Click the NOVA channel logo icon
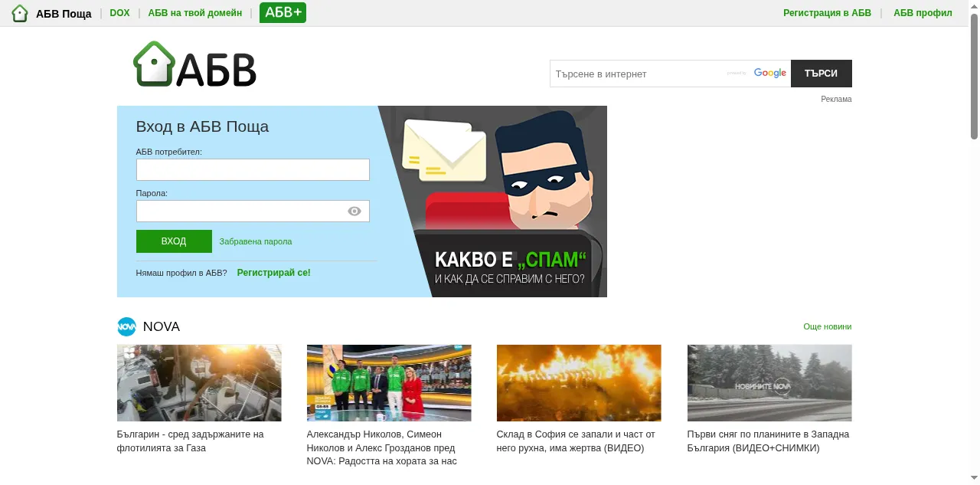Viewport: 980px width, 485px height. (x=126, y=326)
